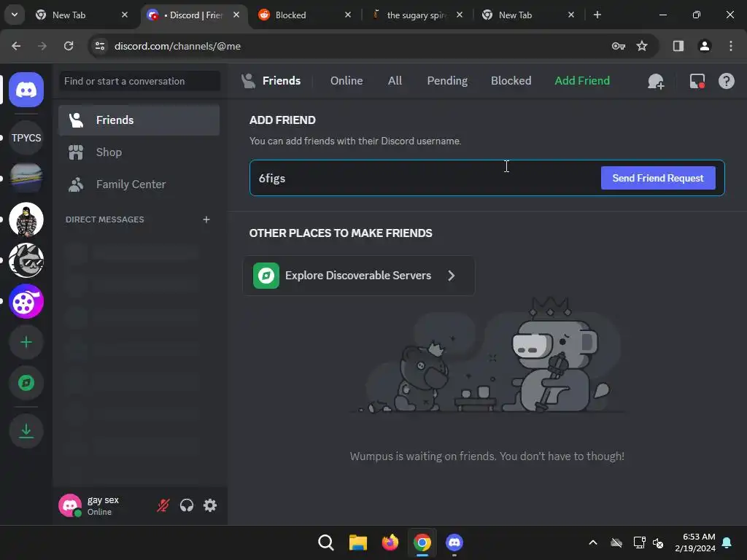The height and width of the screenshot is (560, 747).
Task: Click the user avatar in the bottom panel
Action: point(70,505)
